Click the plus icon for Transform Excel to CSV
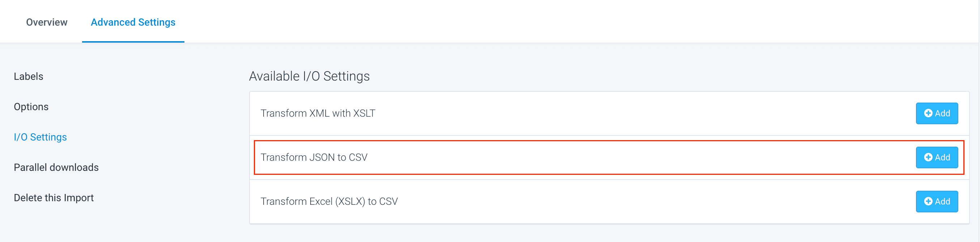 pos(928,201)
